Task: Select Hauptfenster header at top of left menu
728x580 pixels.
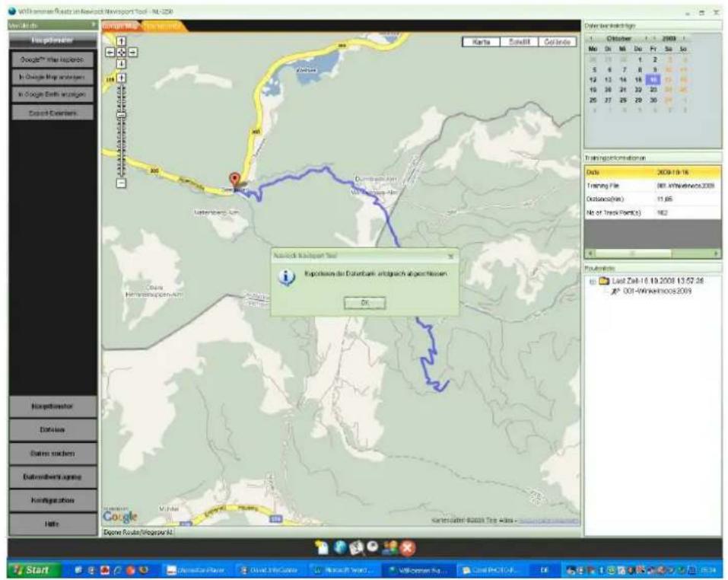Action: tap(52, 40)
